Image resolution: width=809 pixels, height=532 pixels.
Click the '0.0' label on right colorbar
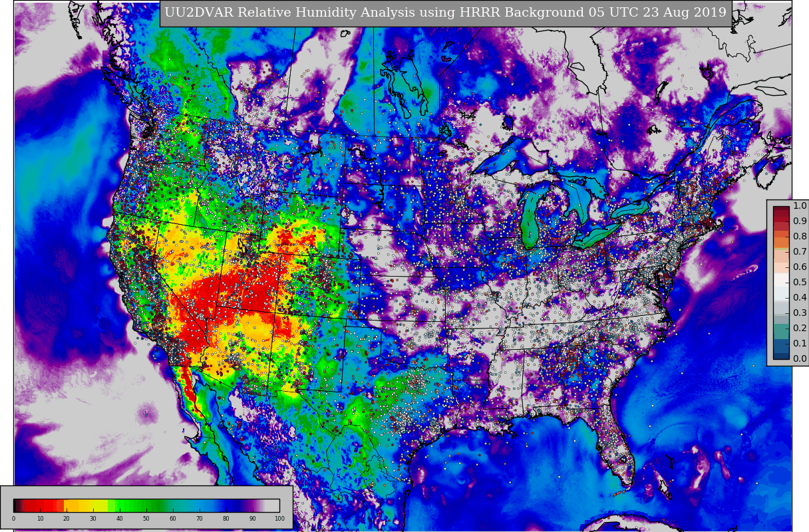point(800,358)
